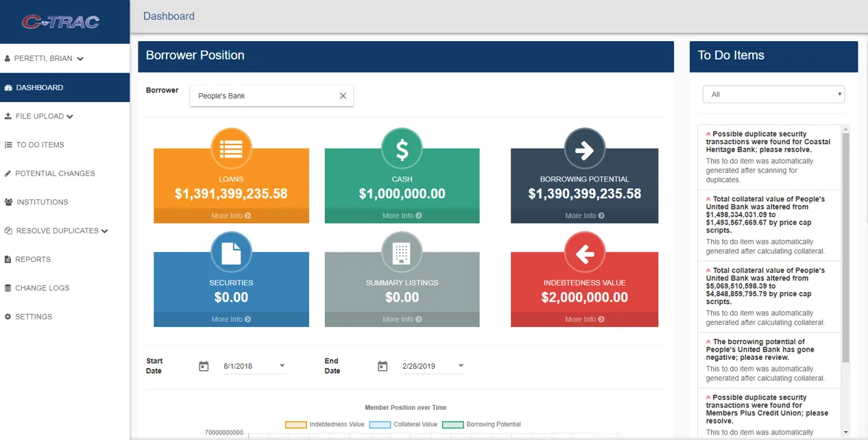Open the Start Date calendar icon
The width and height of the screenshot is (868, 440).
(204, 366)
